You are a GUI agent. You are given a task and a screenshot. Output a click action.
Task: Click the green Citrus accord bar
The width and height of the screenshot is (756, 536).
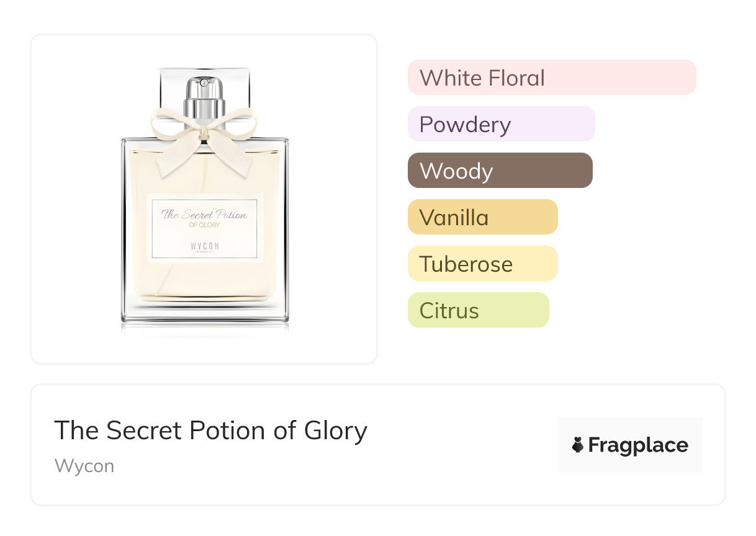pos(478,310)
